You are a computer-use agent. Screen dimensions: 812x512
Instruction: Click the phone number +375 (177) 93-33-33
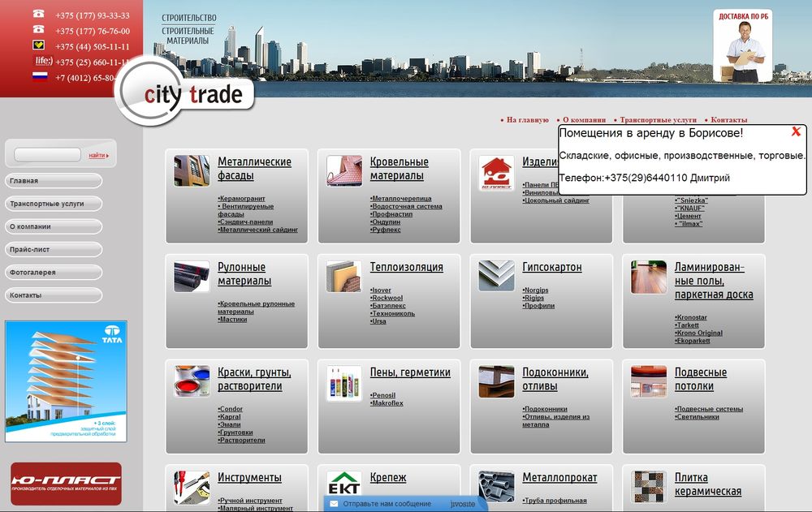[93, 15]
